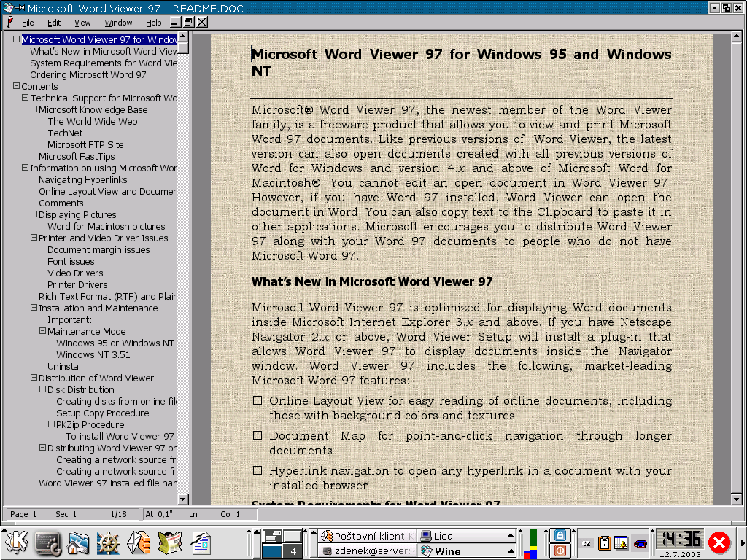This screenshot has height=560, width=747.
Task: Close the README.DOC document with the inner X
Action: (x=202, y=22)
